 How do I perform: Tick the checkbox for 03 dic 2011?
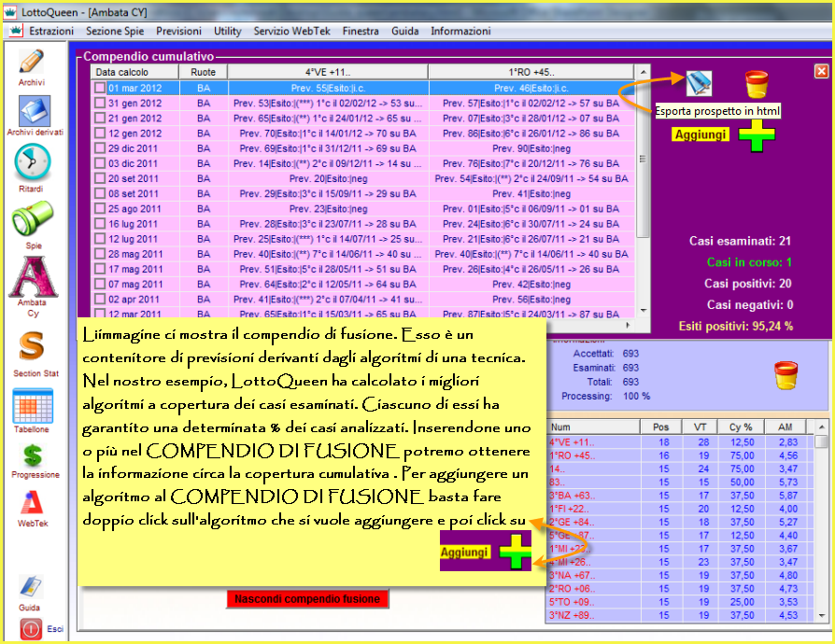[x=100, y=163]
